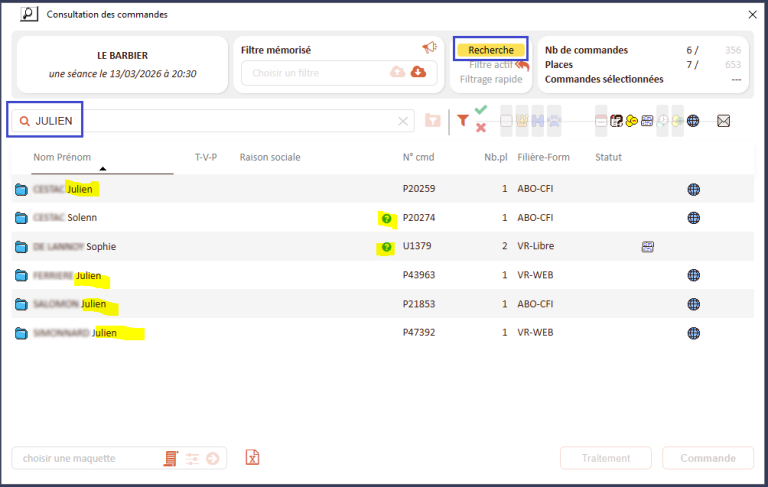Select the Filtre actif tab
The width and height of the screenshot is (768, 487).
(490, 65)
